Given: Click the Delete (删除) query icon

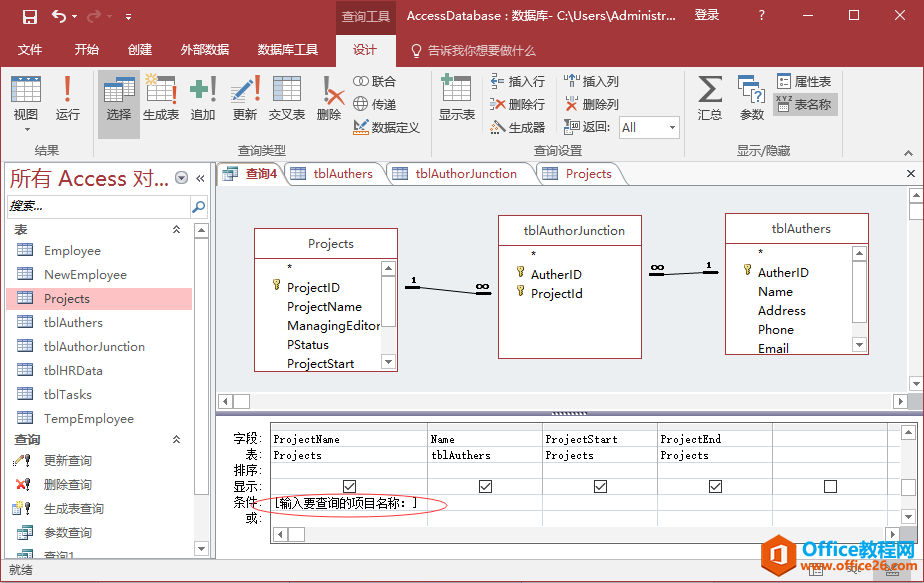Looking at the screenshot, I should [329, 98].
